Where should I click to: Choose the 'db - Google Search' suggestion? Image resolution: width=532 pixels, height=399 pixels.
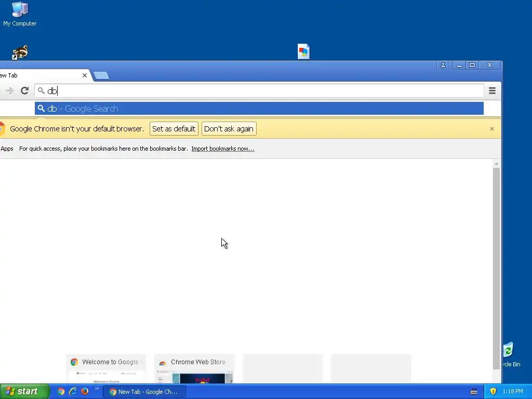[x=259, y=109]
